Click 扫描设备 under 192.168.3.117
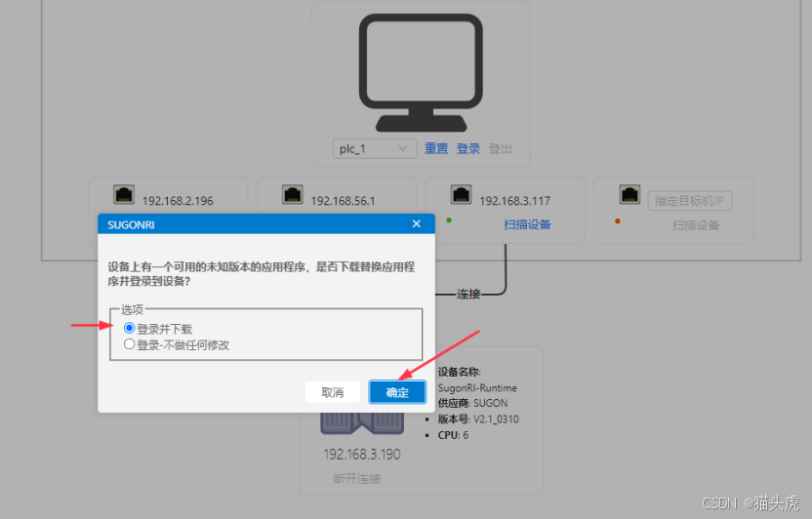 click(527, 224)
